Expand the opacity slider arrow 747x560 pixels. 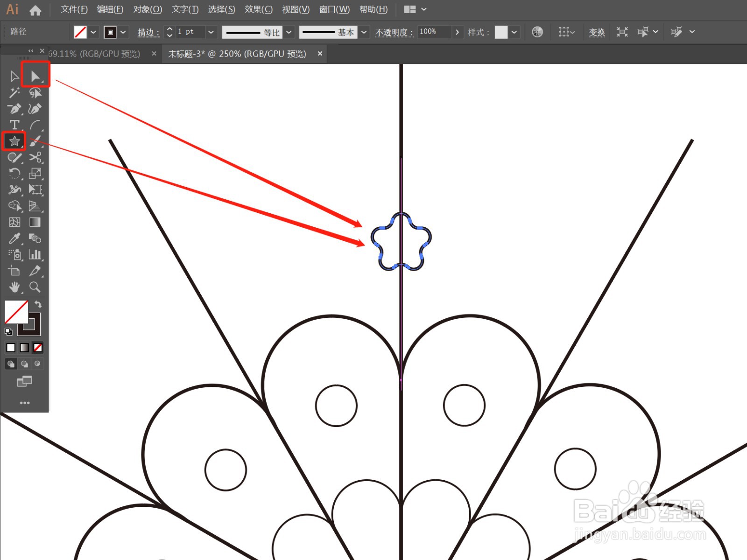pyautogui.click(x=457, y=32)
